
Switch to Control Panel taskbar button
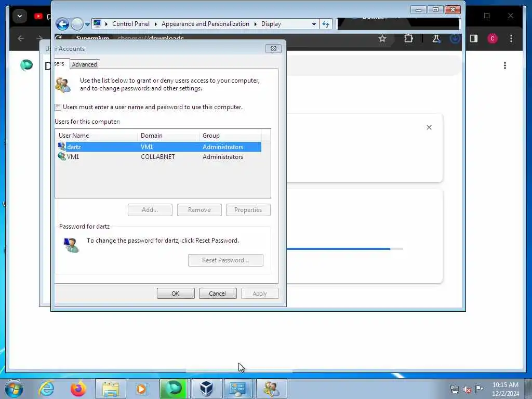[x=238, y=389]
